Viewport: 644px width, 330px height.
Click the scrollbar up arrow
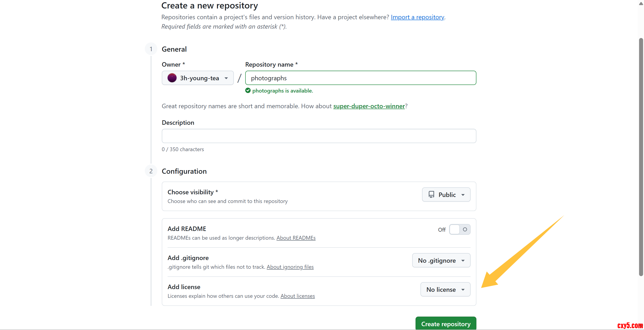641,4
